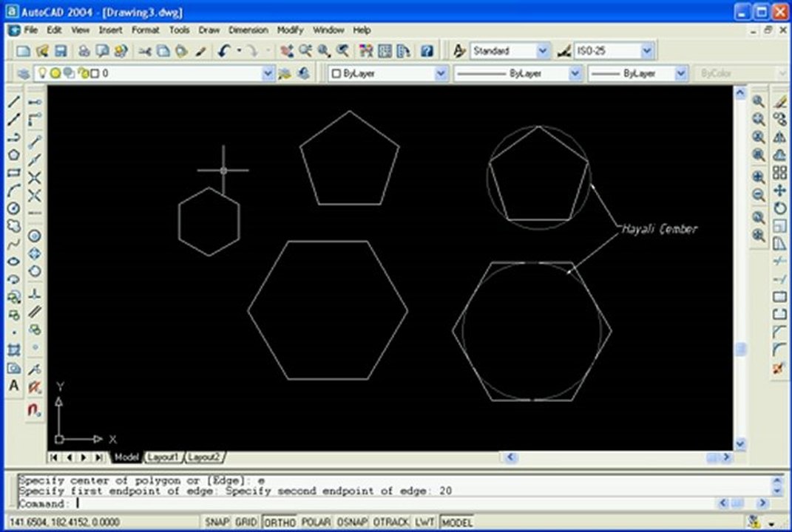Click the Undo arrow icon

click(x=224, y=51)
